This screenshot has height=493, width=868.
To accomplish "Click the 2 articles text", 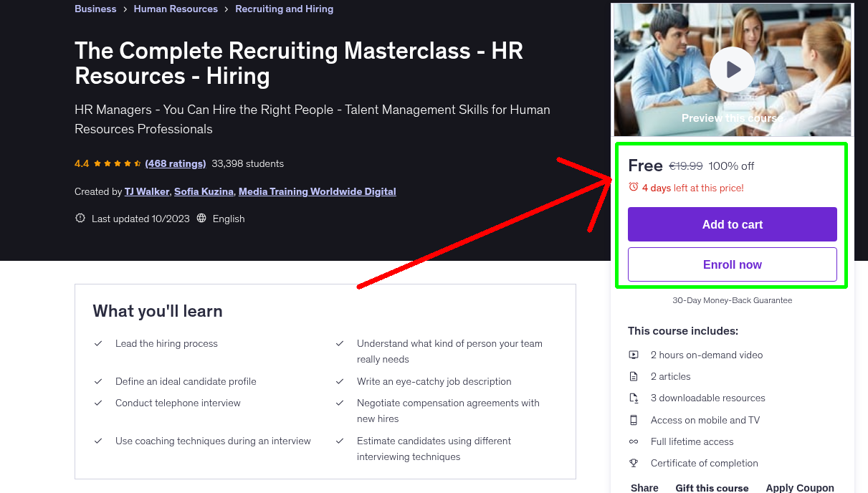I will click(x=671, y=376).
